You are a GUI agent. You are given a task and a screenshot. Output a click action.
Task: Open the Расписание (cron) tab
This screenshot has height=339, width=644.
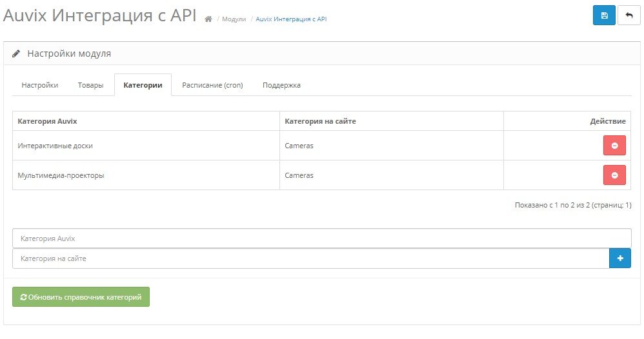[x=212, y=85]
